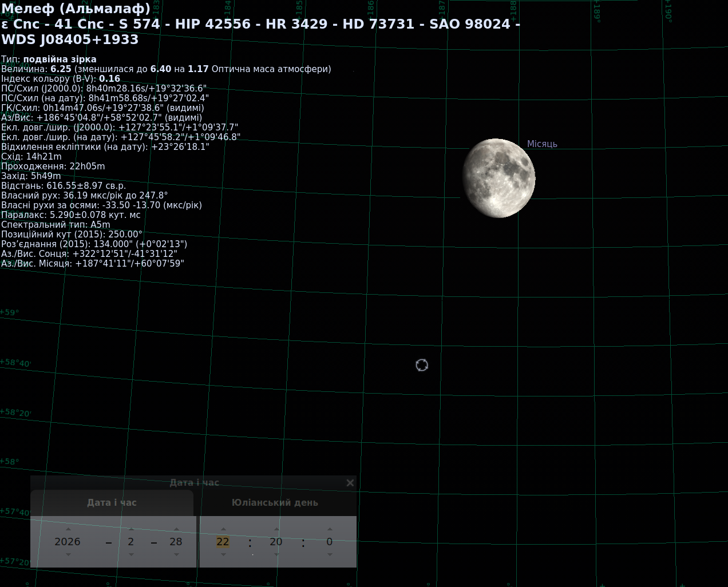The width and height of the screenshot is (728, 587).
Task: Click the +59° altitude grid label
Action: (9, 312)
